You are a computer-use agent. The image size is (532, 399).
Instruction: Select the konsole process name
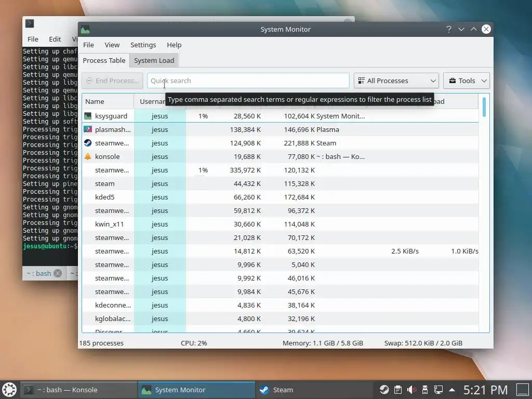[x=107, y=157]
